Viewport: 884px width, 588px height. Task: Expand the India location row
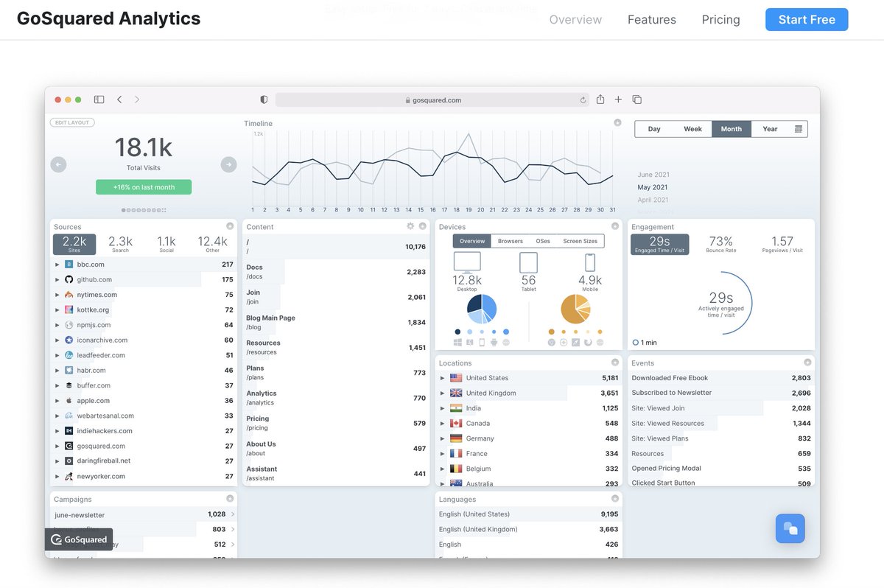[x=442, y=408]
